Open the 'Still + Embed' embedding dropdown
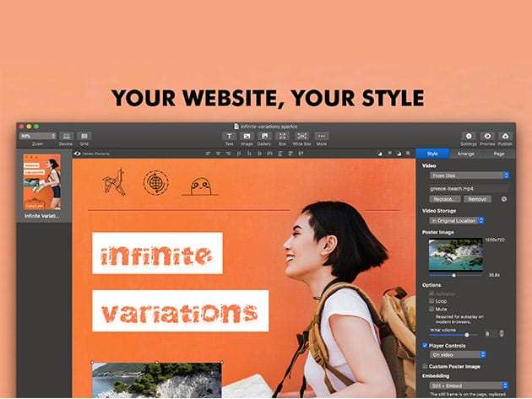The height and width of the screenshot is (399, 532). [x=470, y=386]
